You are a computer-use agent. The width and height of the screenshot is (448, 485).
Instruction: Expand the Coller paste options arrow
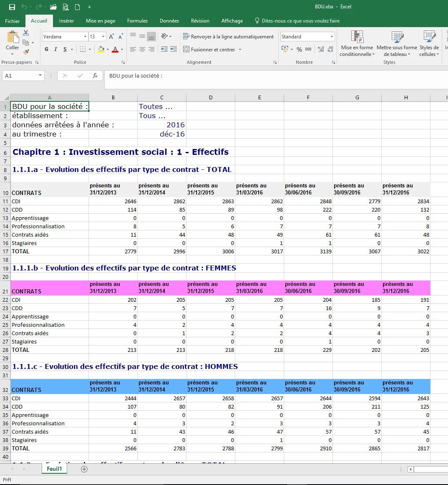click(x=13, y=54)
